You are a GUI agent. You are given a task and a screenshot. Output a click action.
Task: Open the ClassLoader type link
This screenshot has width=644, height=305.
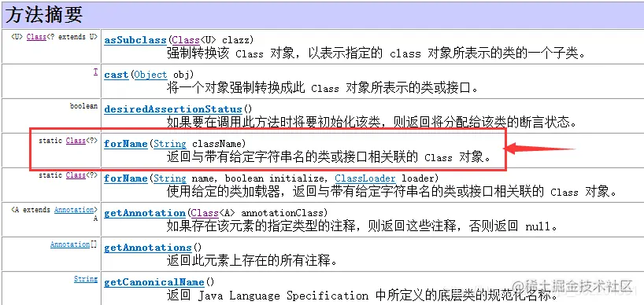pos(365,178)
